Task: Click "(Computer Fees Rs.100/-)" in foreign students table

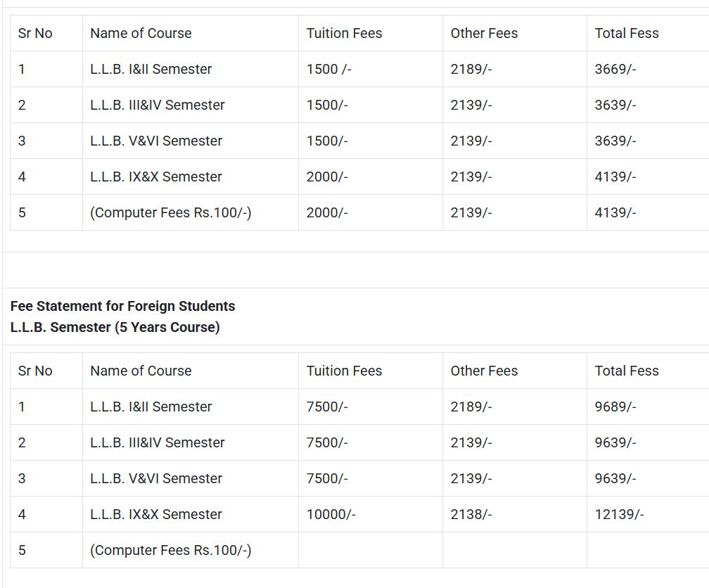Action: click(x=170, y=550)
